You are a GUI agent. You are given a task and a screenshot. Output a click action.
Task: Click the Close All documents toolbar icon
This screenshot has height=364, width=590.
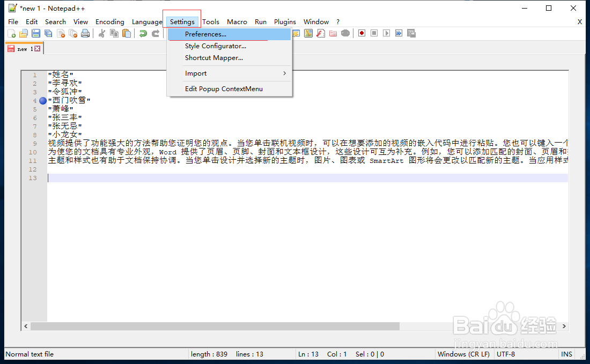73,33
